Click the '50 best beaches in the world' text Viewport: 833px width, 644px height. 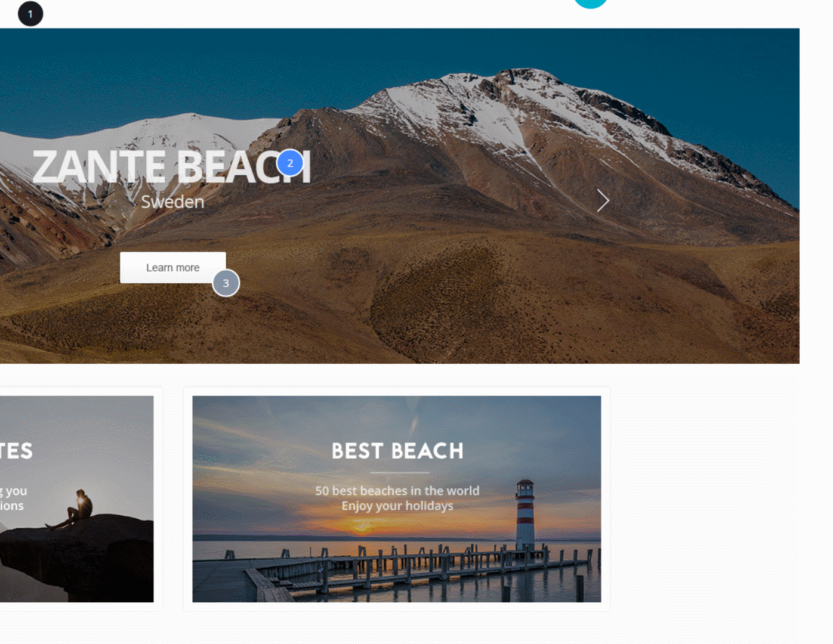coord(397,491)
